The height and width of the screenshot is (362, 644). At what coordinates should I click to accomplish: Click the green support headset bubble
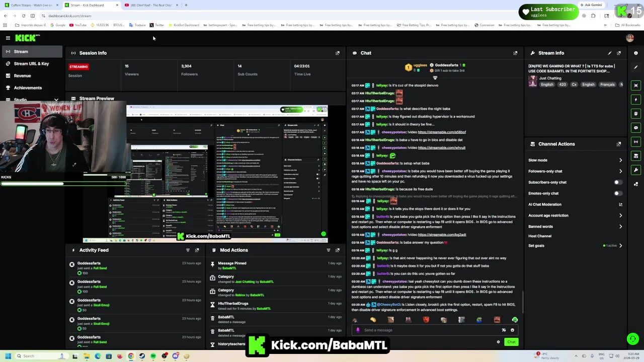coord(633,339)
